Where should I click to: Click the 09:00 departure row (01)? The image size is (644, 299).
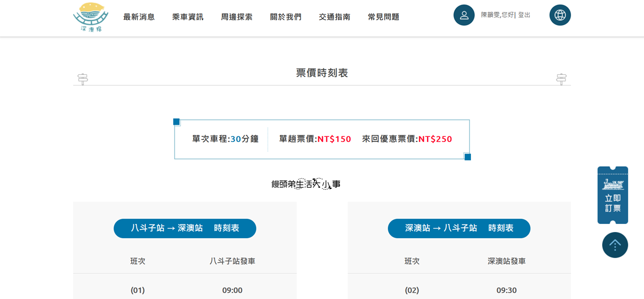coord(185,290)
